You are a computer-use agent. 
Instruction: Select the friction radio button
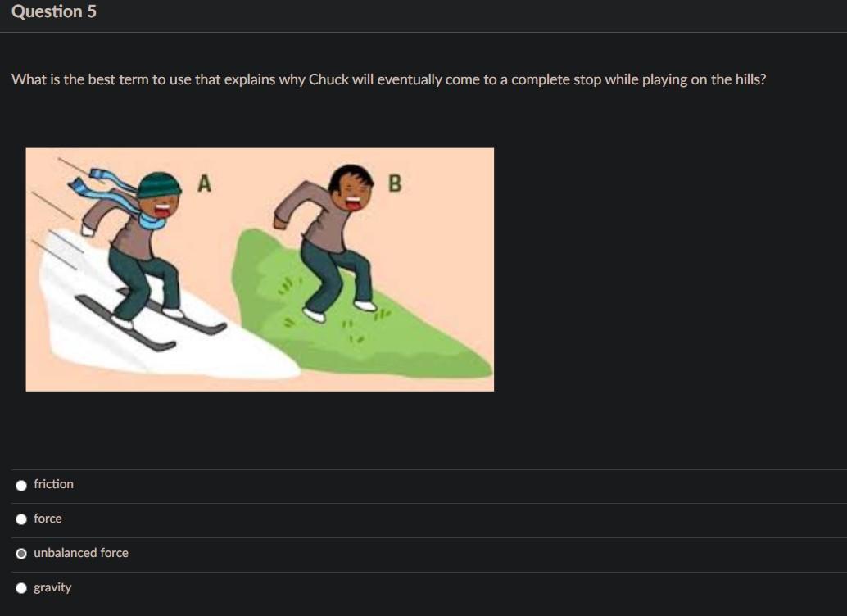[21, 485]
